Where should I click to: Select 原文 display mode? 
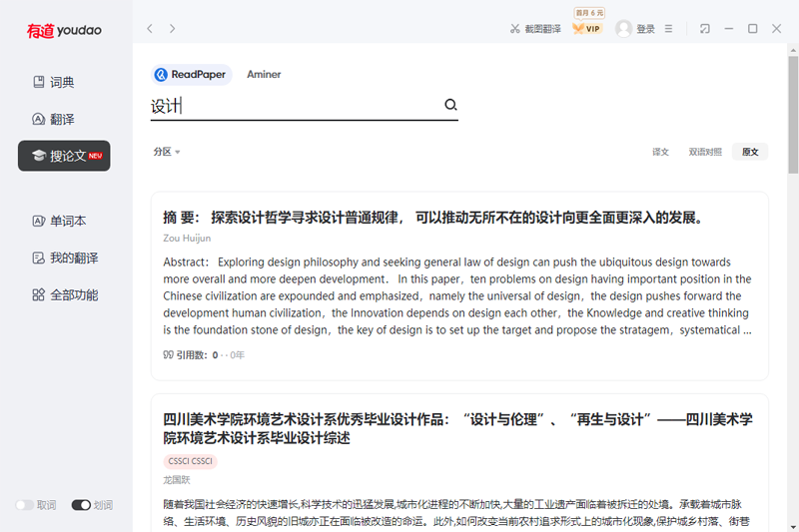(749, 152)
